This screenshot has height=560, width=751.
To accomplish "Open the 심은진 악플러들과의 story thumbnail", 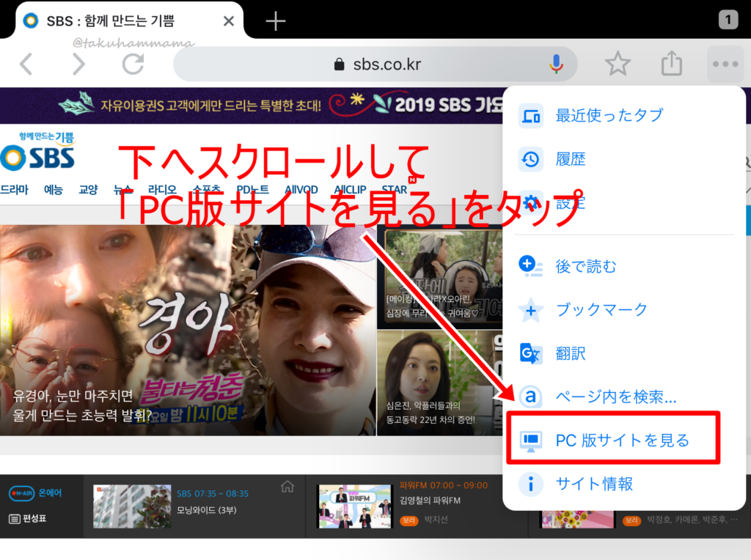I will click(440, 383).
